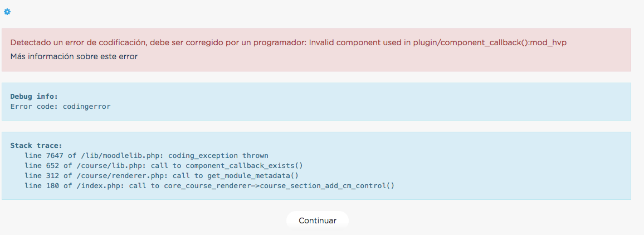Click the word 'codingerror' in debug box

[x=87, y=107]
